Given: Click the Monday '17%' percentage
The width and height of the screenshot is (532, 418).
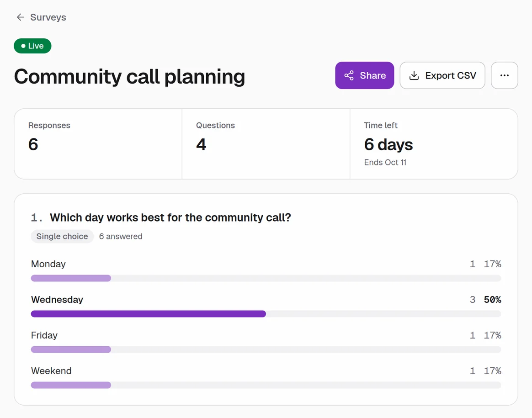Looking at the screenshot, I should tap(492, 264).
